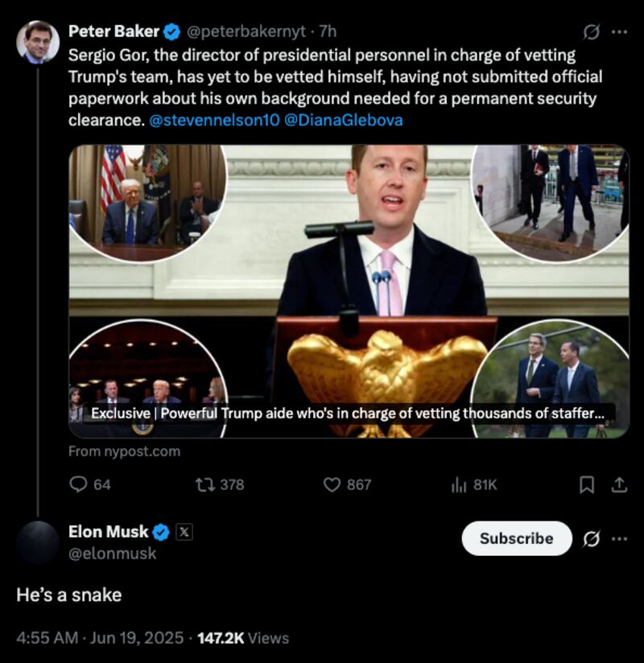Viewport: 644px width, 663px height.
Task: Click the Elon Musk display name
Action: pyautogui.click(x=109, y=532)
